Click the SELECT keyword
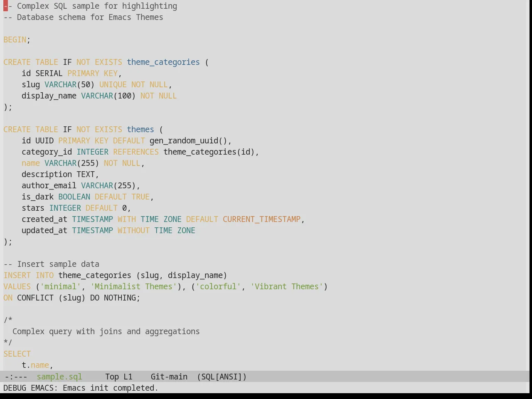Viewport: 532px width, 399px height. tap(17, 354)
